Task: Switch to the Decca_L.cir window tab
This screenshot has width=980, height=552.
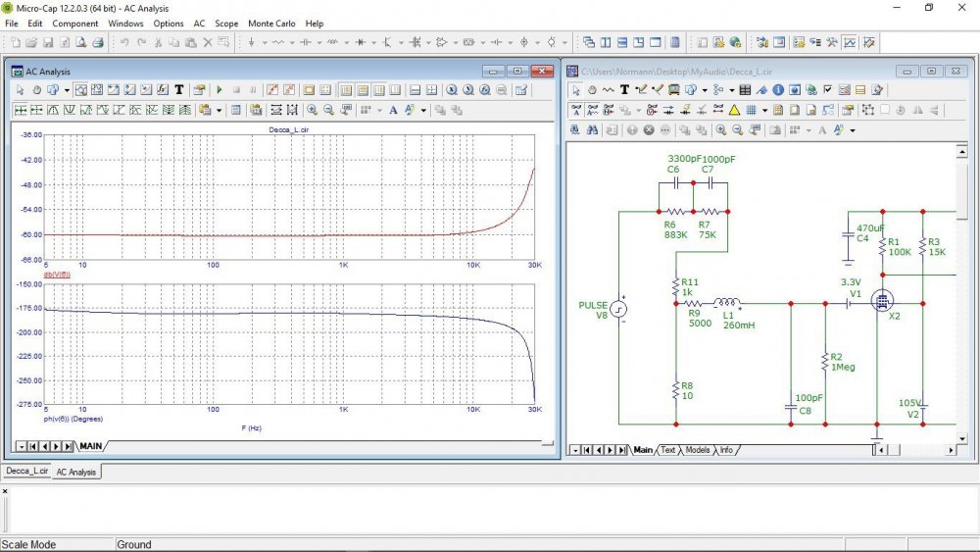Action: tap(26, 472)
